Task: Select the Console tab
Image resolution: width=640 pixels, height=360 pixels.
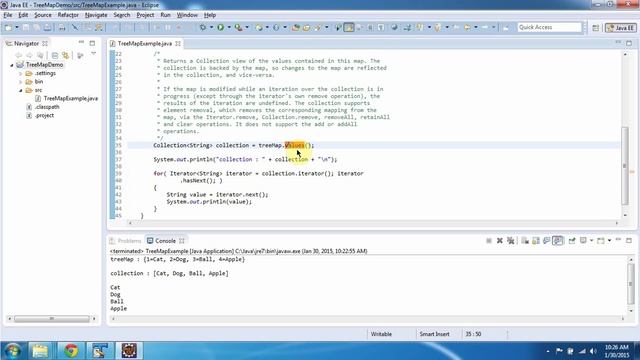Action: click(x=165, y=241)
